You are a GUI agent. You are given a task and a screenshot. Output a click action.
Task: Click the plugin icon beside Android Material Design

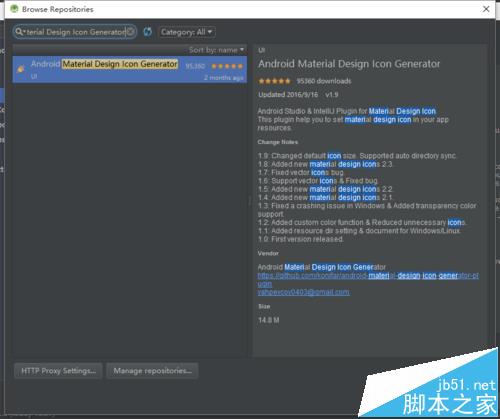point(21,69)
